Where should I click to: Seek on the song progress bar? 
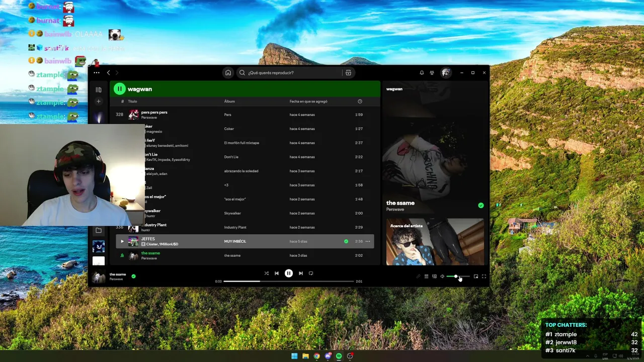288,282
